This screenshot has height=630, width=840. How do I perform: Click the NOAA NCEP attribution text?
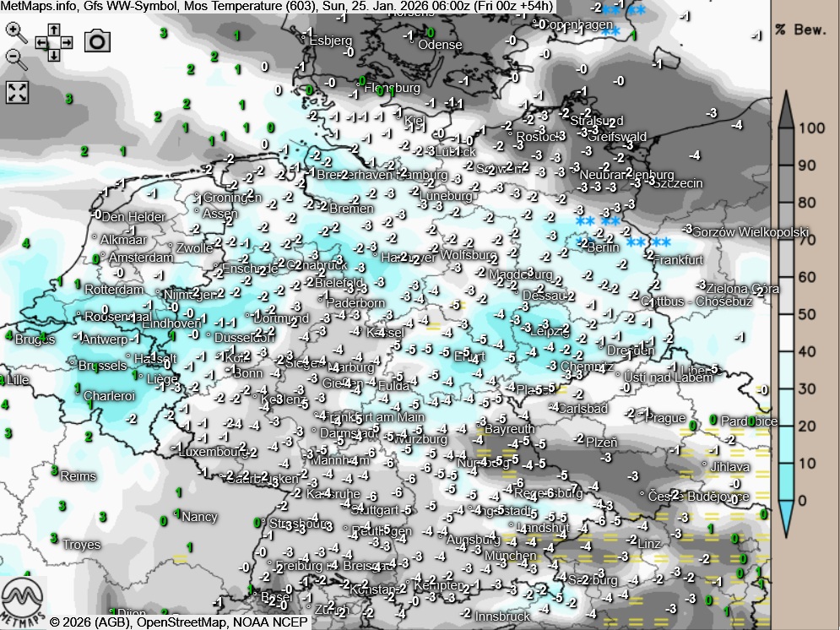[x=272, y=622]
